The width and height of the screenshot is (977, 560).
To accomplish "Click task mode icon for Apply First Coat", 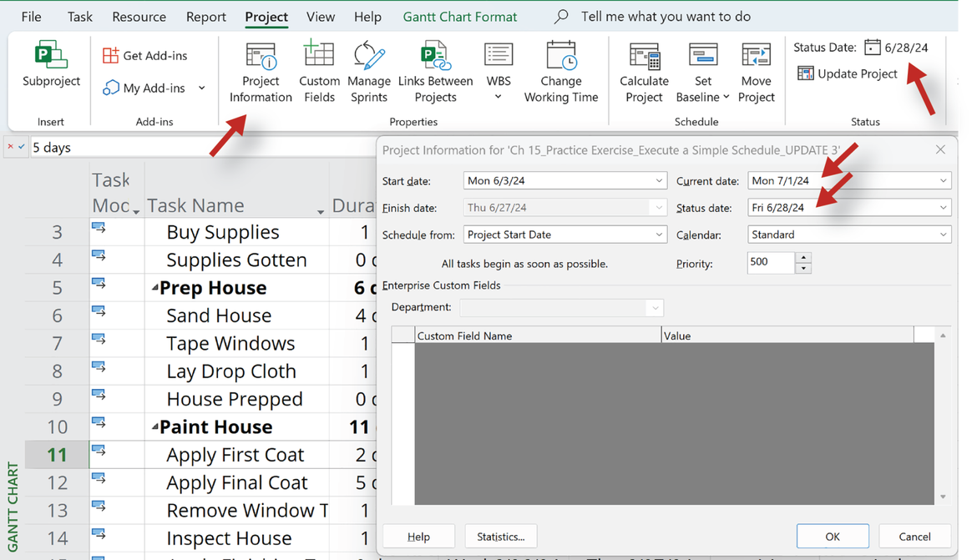I will click(99, 451).
